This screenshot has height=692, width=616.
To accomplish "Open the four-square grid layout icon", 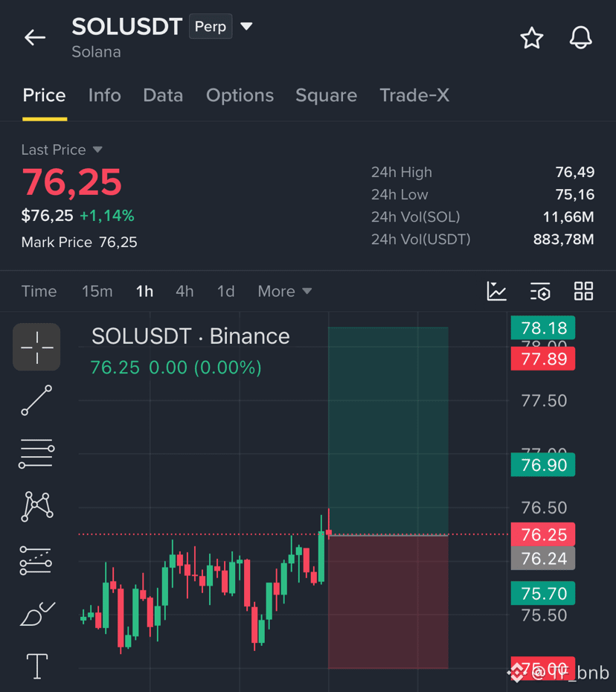I will click(x=583, y=291).
